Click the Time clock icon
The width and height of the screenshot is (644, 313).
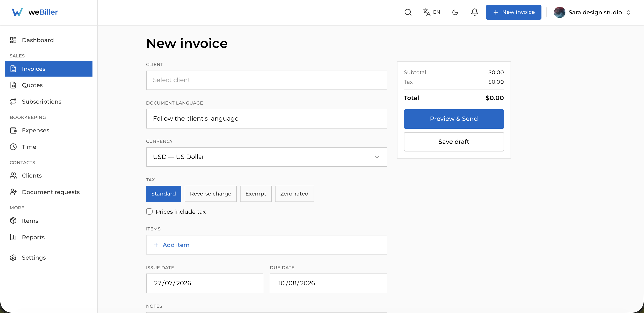click(13, 147)
